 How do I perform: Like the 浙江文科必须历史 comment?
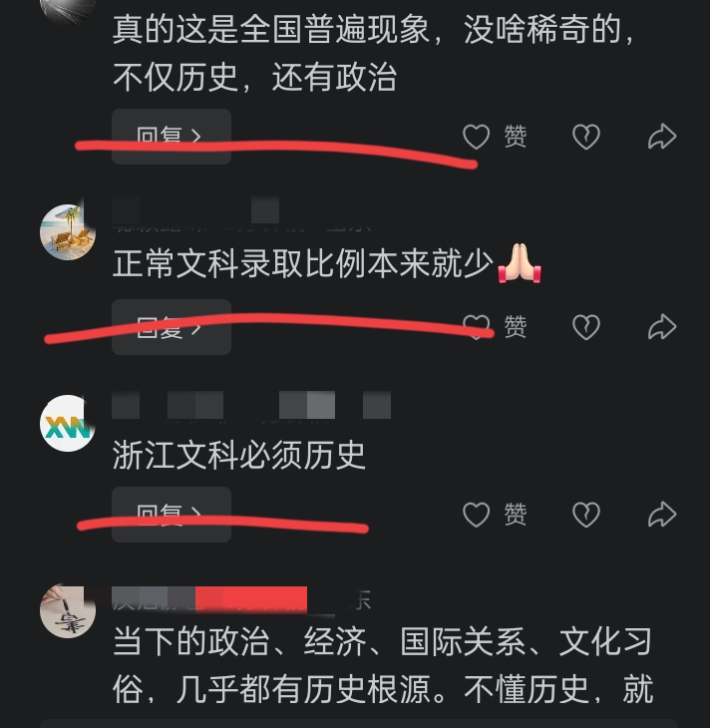(476, 515)
